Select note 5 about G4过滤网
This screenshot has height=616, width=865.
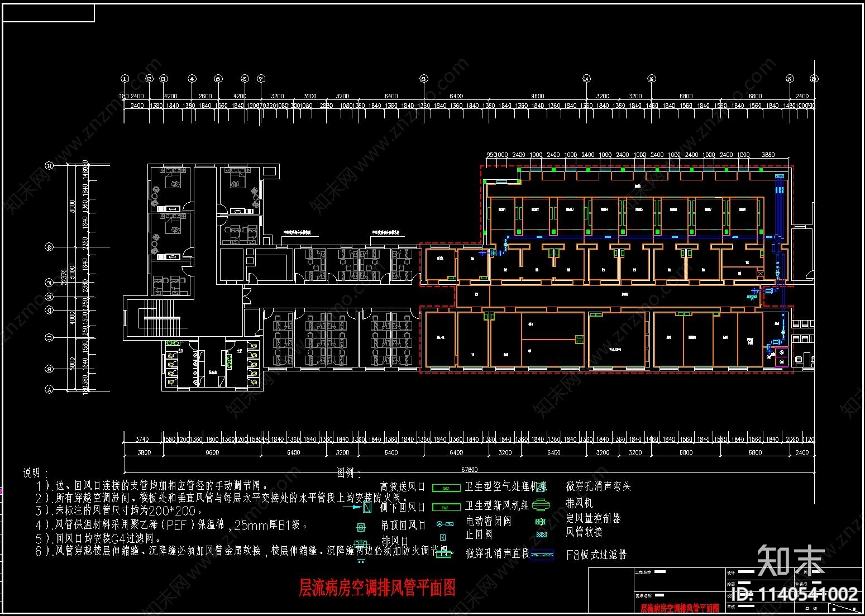[x=98, y=539]
